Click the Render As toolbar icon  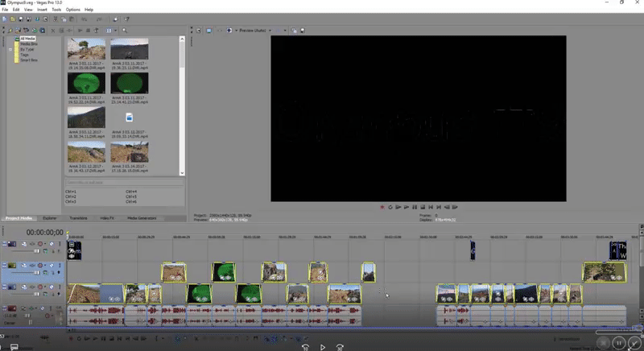pos(37,19)
